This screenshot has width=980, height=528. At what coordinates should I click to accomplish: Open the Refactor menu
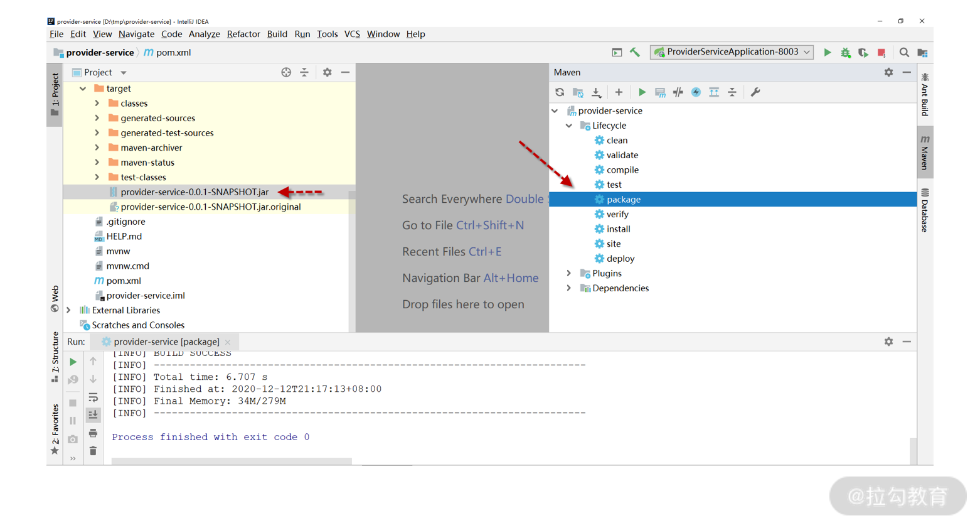click(243, 35)
